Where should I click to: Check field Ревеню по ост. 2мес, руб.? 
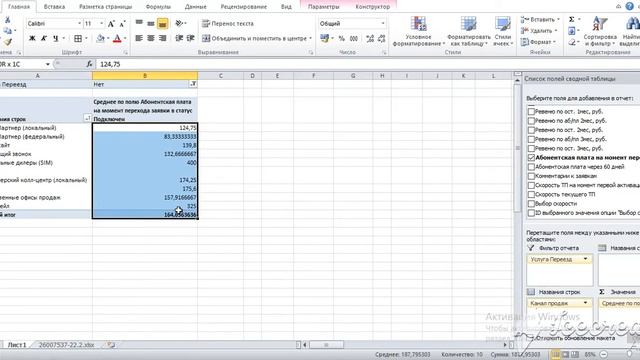click(531, 130)
